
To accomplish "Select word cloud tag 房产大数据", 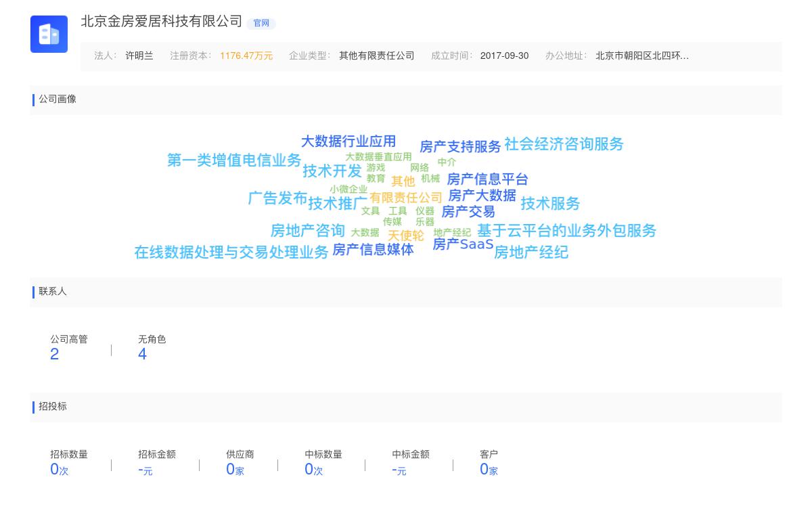I will 482,196.
